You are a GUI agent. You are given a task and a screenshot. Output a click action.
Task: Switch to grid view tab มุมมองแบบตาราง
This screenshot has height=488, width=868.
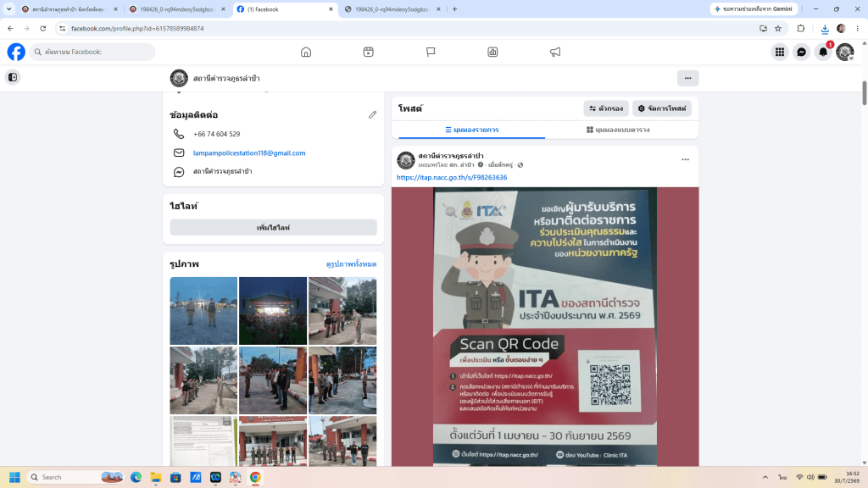[618, 130]
